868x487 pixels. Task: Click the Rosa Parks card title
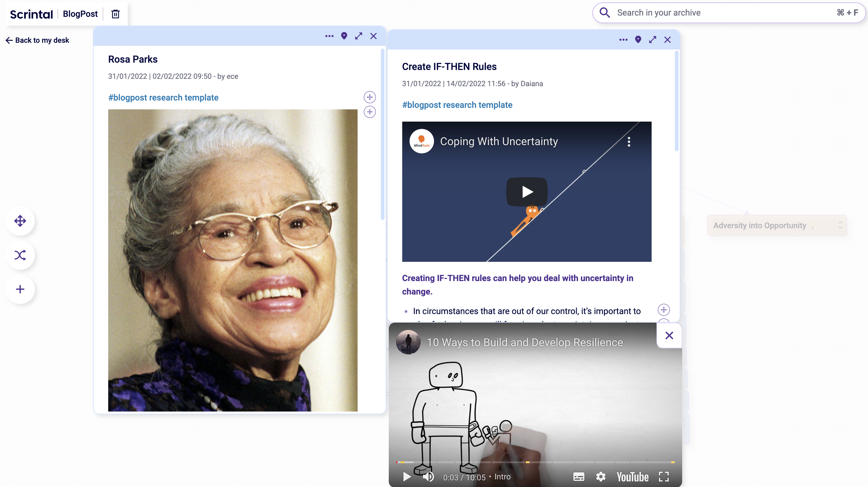point(133,59)
